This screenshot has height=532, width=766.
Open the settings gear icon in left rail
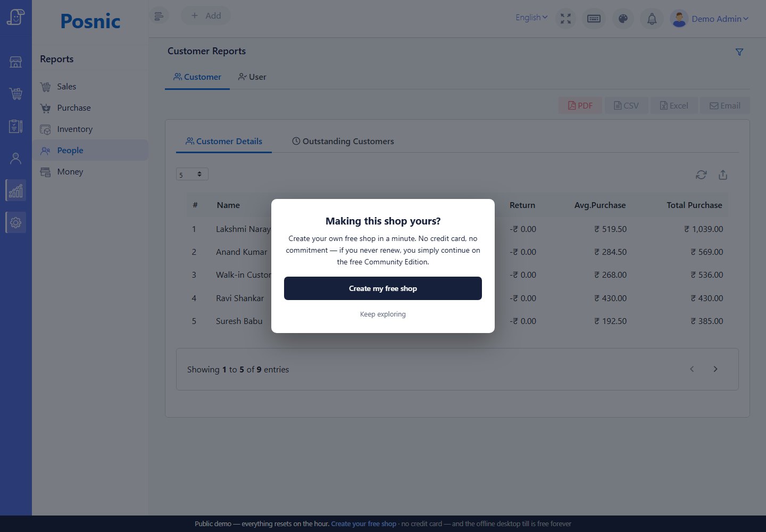coord(16,222)
